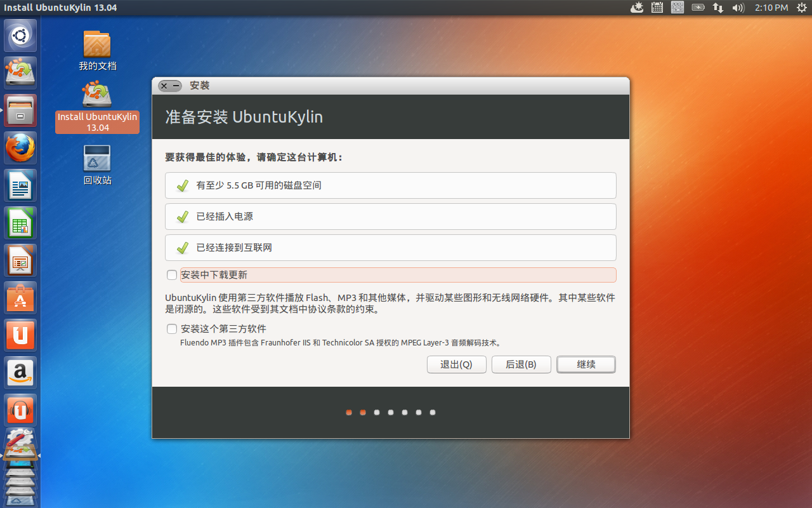The height and width of the screenshot is (508, 812).
Task: Select Install UbuntuKylin 13.04 desktop icon
Action: [97, 107]
